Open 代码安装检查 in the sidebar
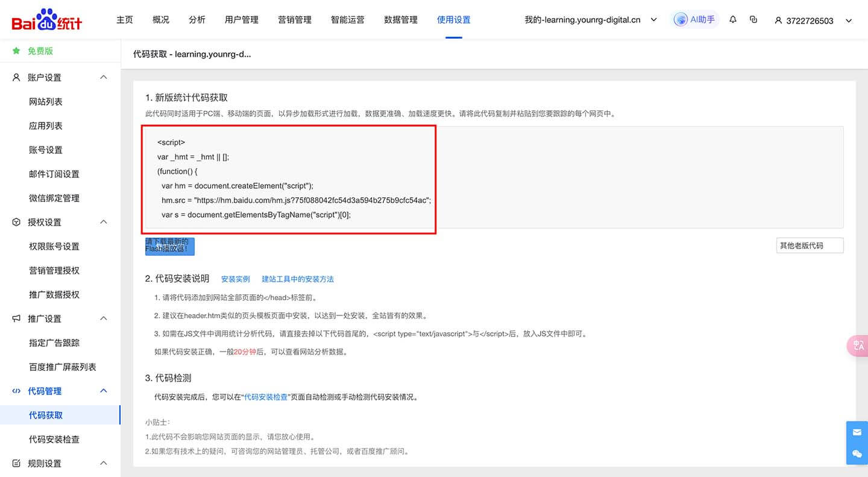Viewport: 868px width, 477px height. (54, 439)
